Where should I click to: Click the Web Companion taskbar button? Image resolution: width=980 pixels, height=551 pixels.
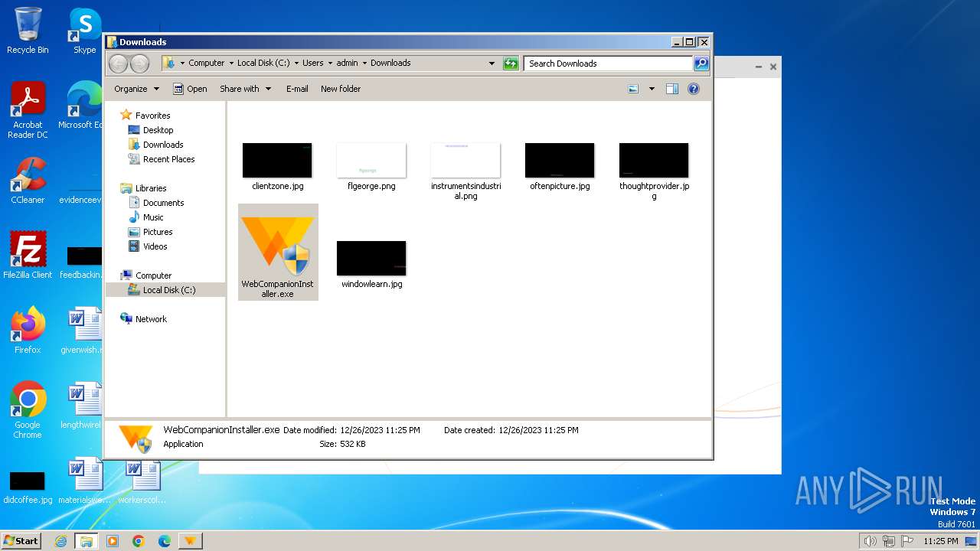(x=190, y=541)
